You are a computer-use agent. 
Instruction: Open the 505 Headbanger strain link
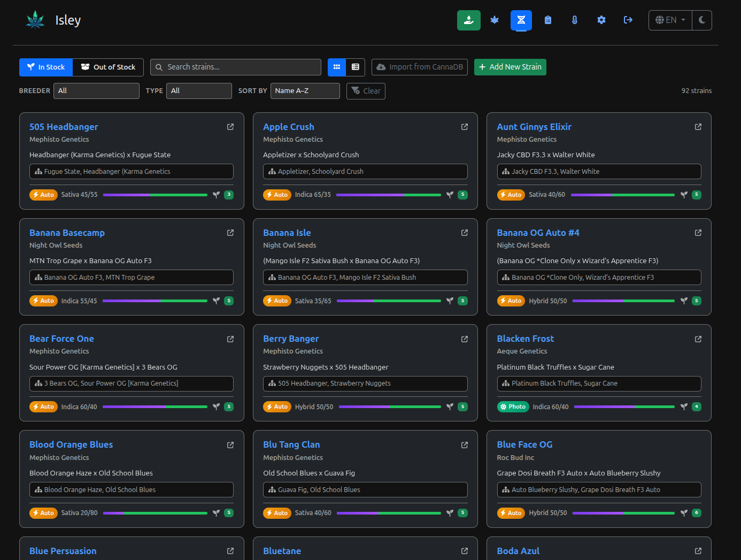[x=64, y=127]
